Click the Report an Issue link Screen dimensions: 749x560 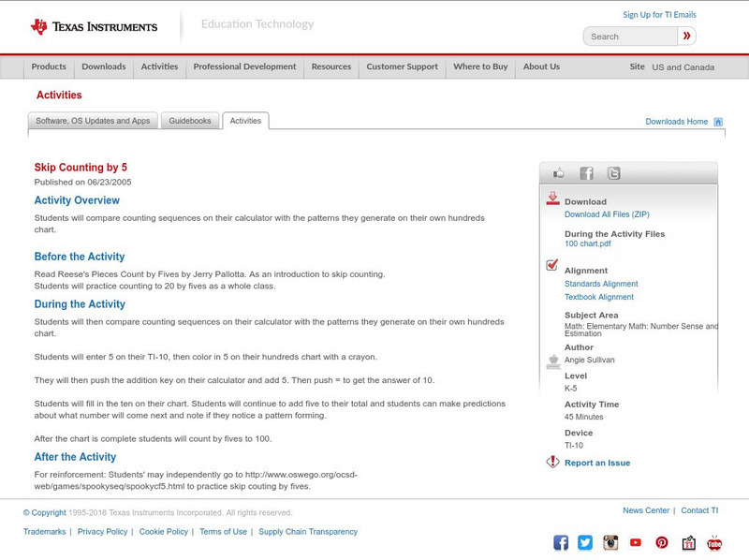click(x=597, y=463)
